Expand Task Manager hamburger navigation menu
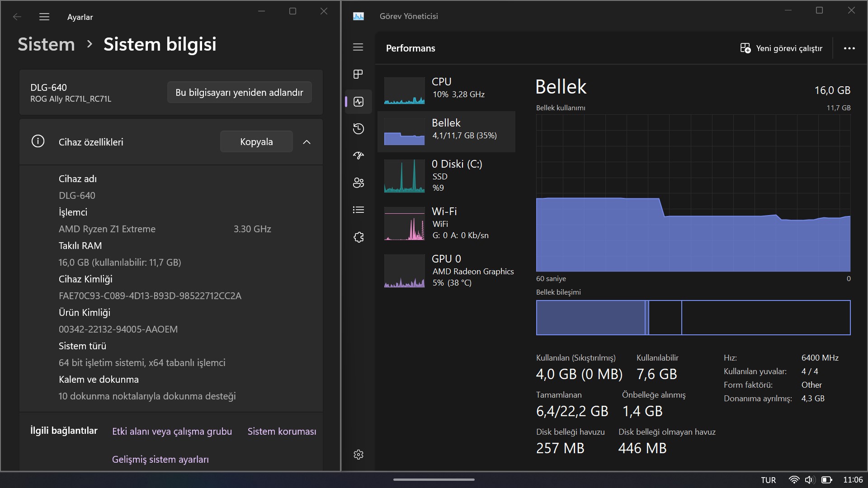 click(358, 47)
